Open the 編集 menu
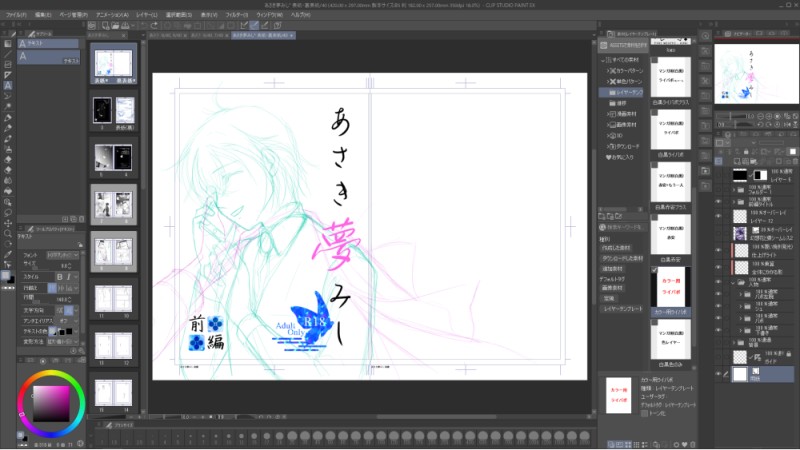The image size is (800, 450). 43,15
